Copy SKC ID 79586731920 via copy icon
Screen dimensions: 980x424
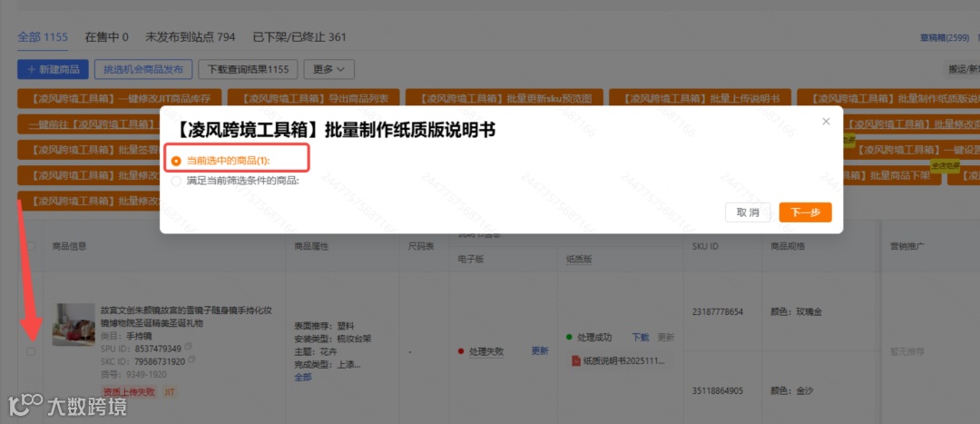tap(191, 360)
